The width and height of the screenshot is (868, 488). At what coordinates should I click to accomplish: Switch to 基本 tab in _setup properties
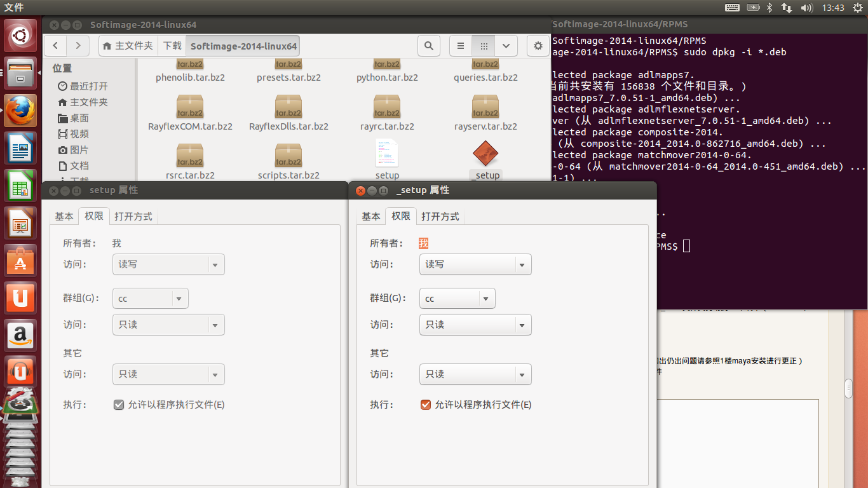click(x=371, y=216)
